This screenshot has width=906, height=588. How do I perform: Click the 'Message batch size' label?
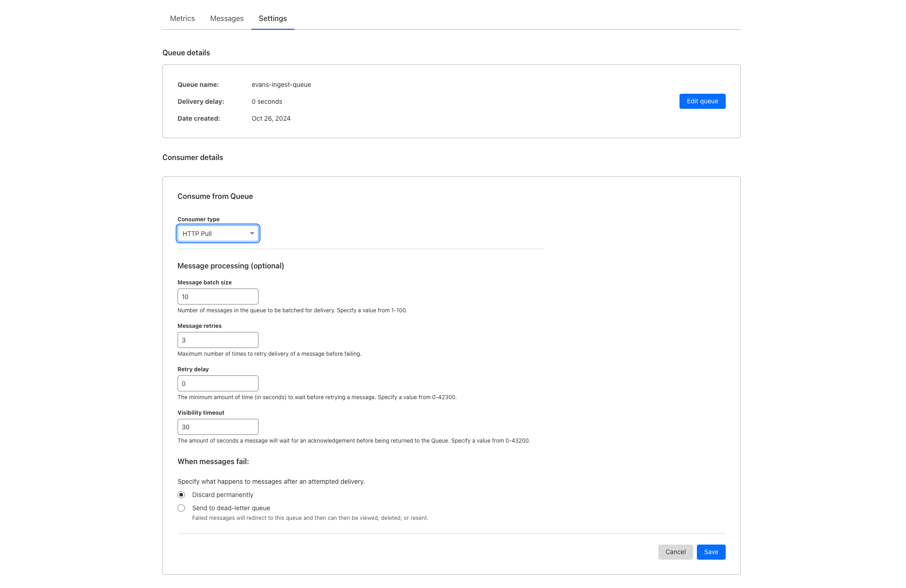(x=205, y=283)
